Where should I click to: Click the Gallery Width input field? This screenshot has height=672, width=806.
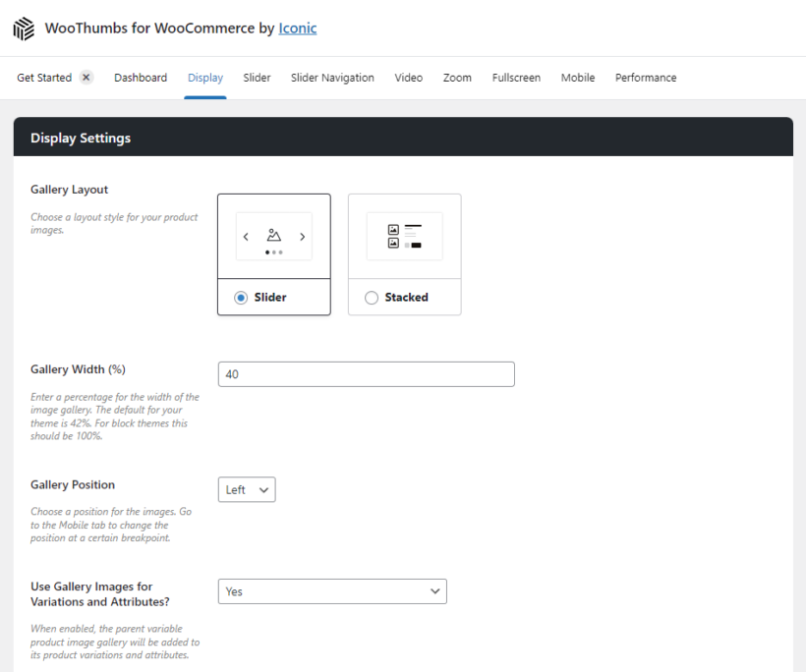pos(366,374)
